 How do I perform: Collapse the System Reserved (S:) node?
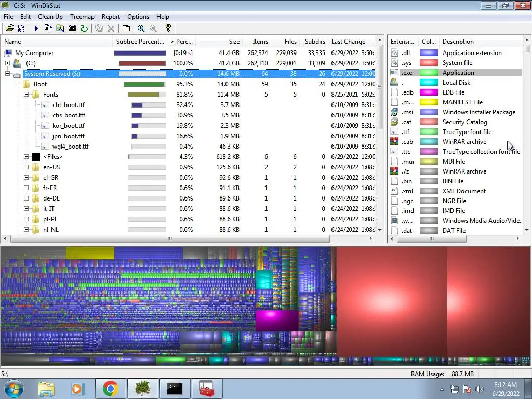(x=7, y=74)
